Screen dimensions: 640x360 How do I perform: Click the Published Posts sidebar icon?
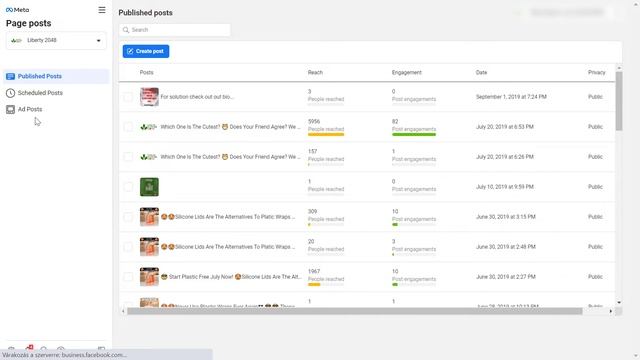coord(10,76)
